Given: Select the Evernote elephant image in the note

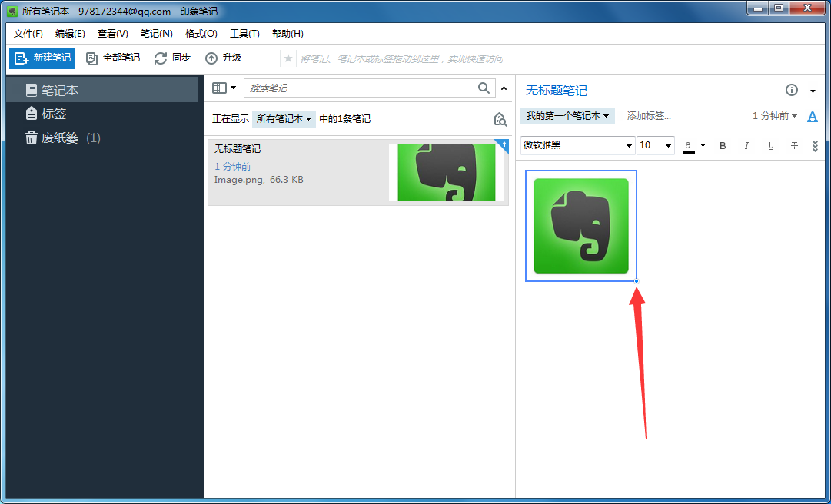Looking at the screenshot, I should (x=580, y=225).
